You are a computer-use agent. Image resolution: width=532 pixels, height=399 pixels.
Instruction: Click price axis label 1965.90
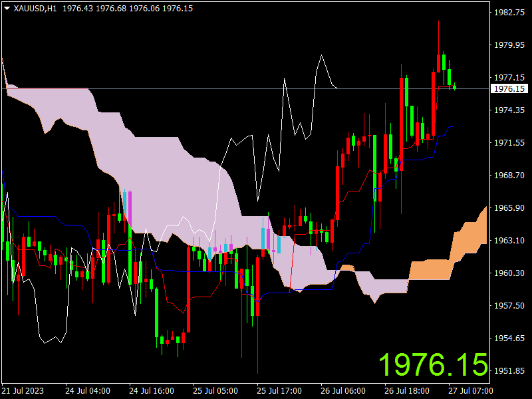point(509,208)
